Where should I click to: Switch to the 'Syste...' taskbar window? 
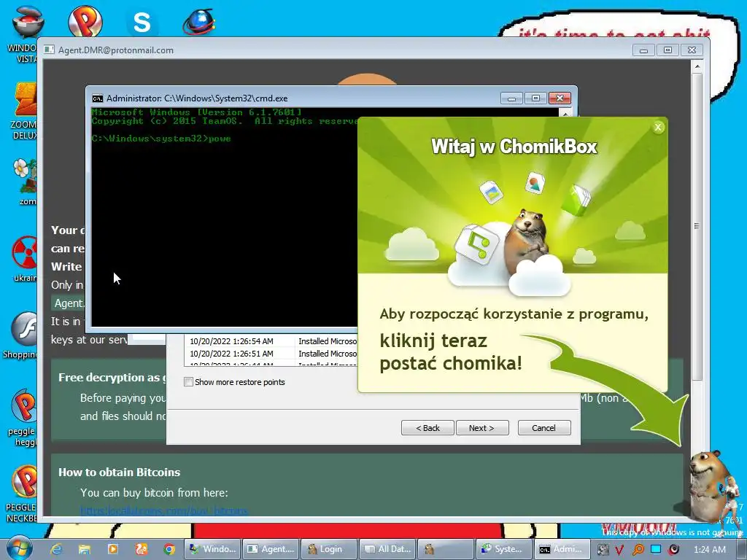505,549
